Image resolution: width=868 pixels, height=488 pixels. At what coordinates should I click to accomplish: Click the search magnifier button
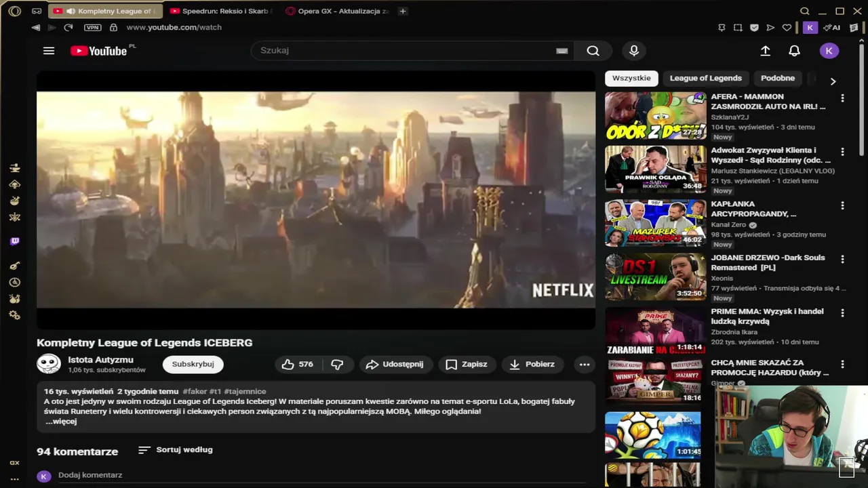pos(593,51)
